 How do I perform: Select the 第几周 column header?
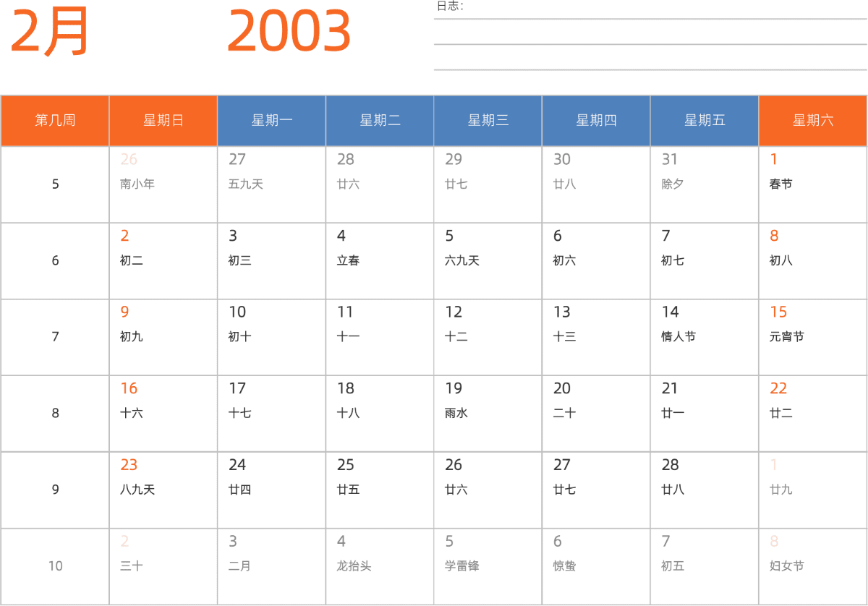pos(55,121)
